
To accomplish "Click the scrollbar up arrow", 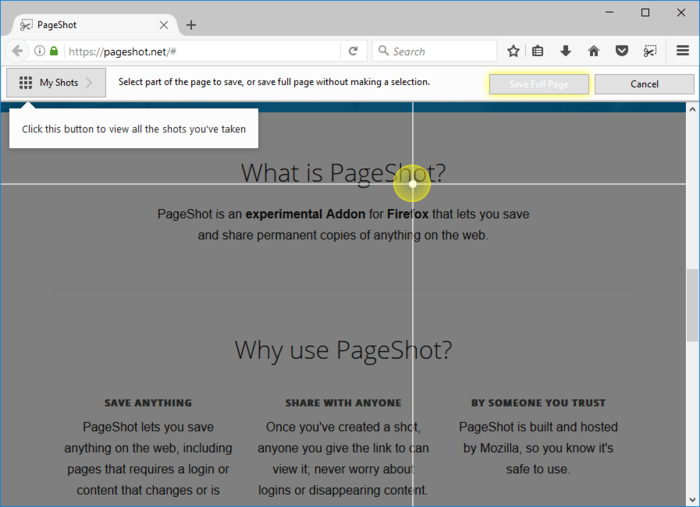I will point(692,109).
